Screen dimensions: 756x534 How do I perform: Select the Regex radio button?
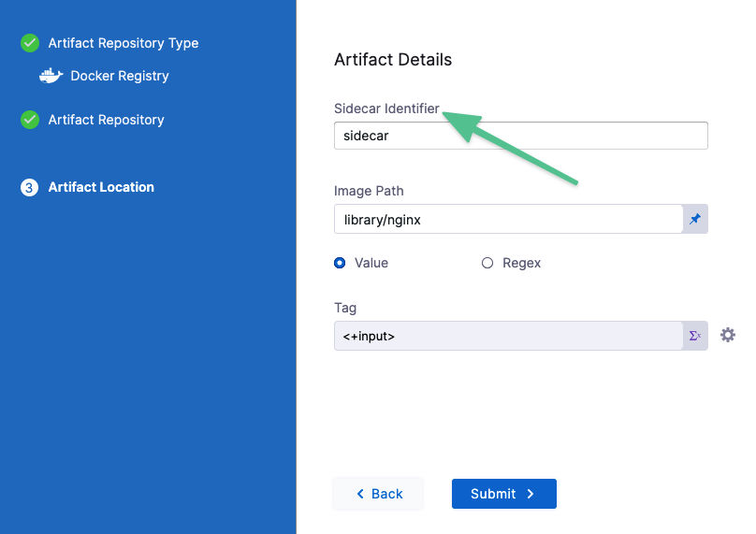487,263
